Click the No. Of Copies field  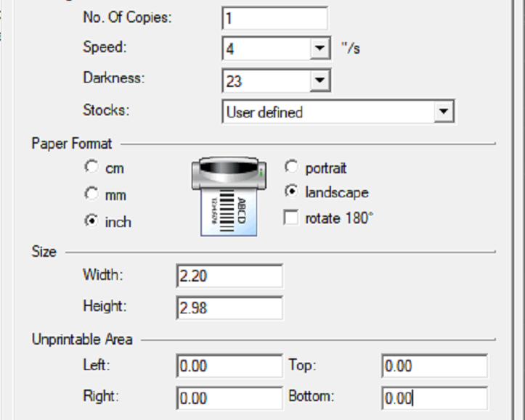coord(274,18)
